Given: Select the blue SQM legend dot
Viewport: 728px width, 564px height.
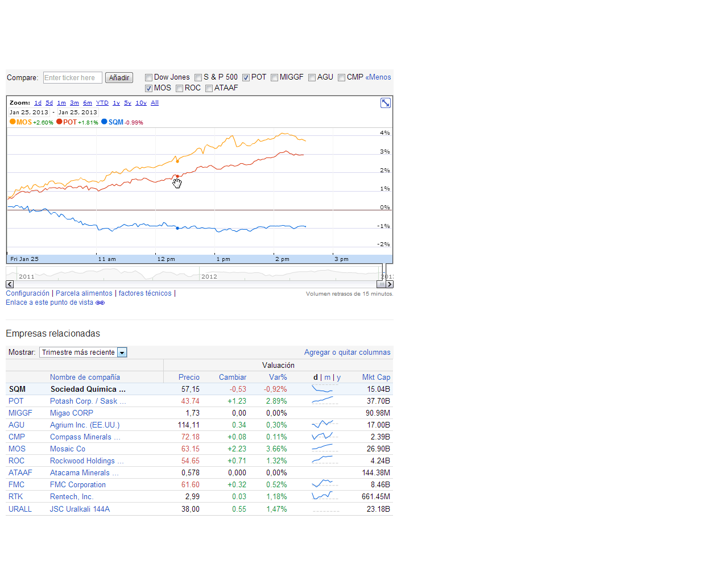Looking at the screenshot, I should point(104,122).
